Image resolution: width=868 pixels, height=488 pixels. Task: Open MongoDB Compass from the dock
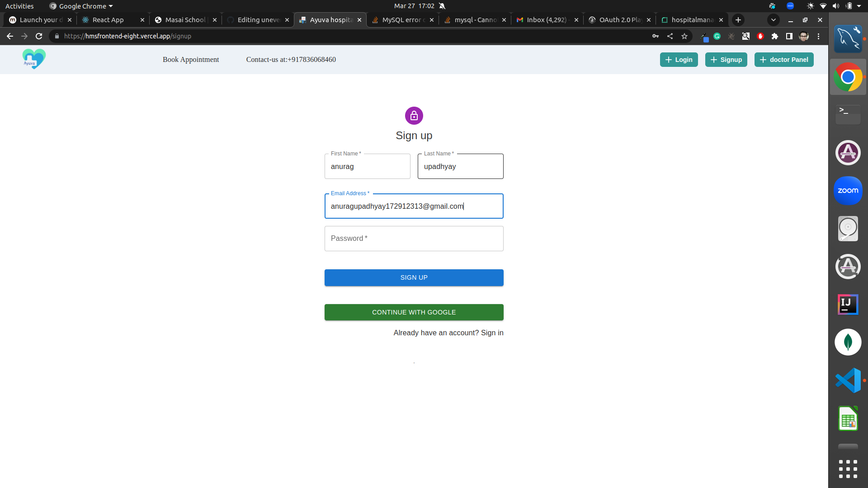pos(848,342)
